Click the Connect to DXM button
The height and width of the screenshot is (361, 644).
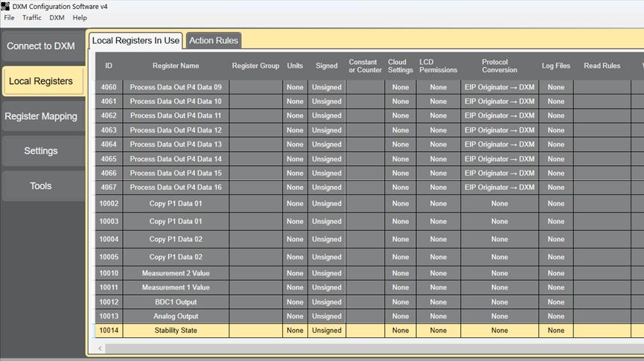coord(41,46)
